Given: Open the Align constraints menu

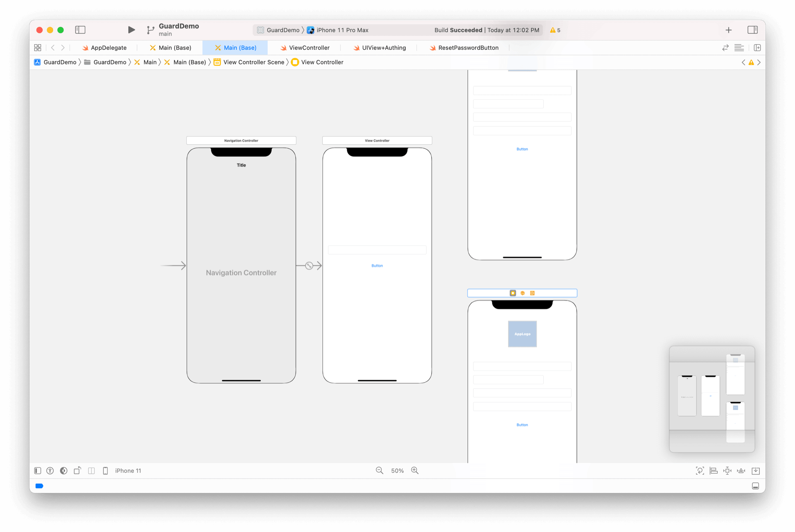Looking at the screenshot, I should (x=713, y=471).
